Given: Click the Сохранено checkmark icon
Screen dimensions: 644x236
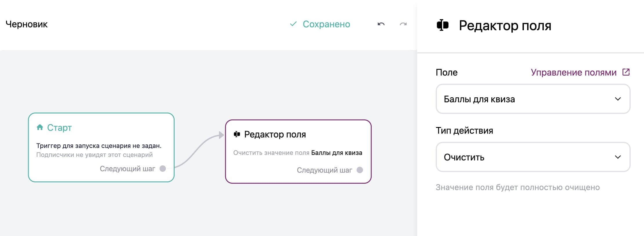Looking at the screenshot, I should click(293, 24).
